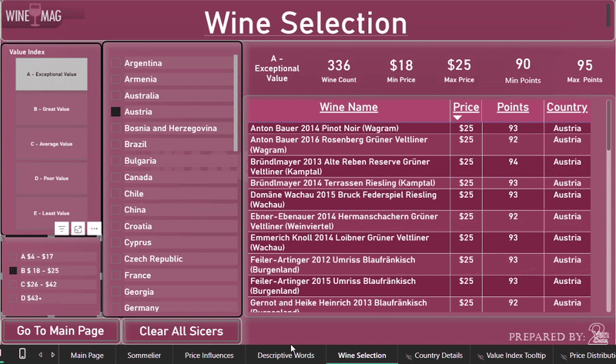Select A - Exceptional Value slicer button
This screenshot has width=616, height=364.
click(x=52, y=74)
